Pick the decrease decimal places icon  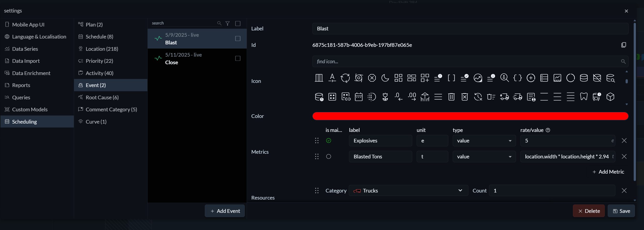pos(398,97)
